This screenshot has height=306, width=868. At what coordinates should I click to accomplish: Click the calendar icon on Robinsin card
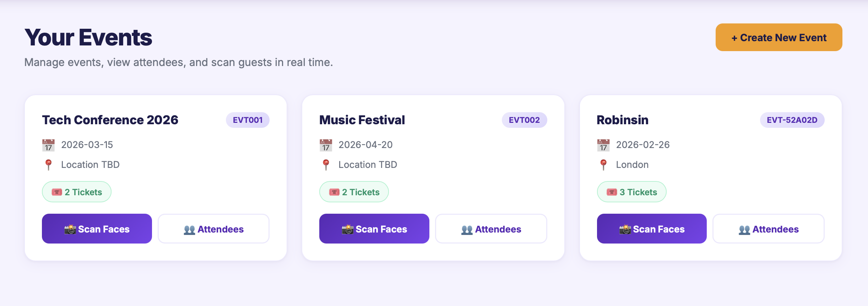point(603,145)
